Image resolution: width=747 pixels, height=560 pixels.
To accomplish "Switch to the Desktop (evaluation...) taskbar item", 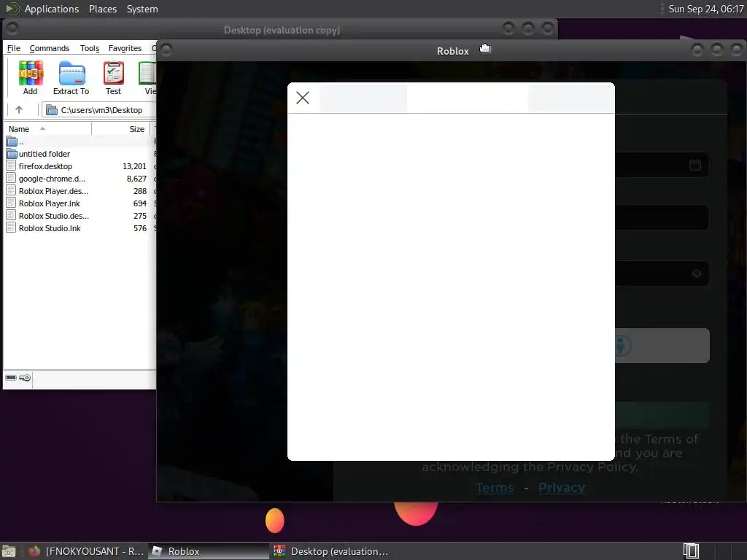I will coord(332,551).
